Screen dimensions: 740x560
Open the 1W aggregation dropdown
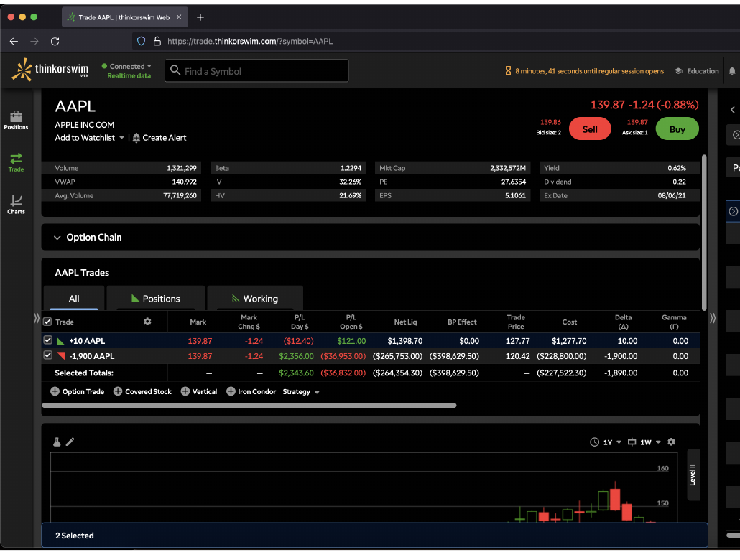[650, 442]
